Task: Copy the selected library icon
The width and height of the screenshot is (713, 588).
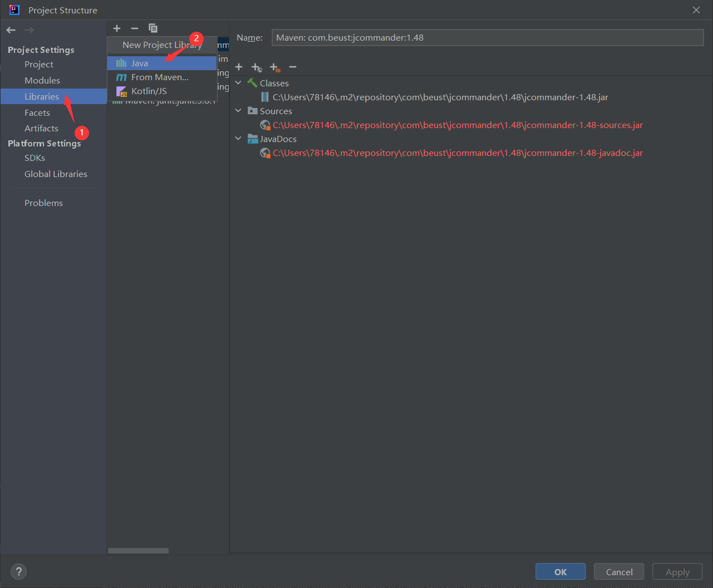Action: (153, 28)
